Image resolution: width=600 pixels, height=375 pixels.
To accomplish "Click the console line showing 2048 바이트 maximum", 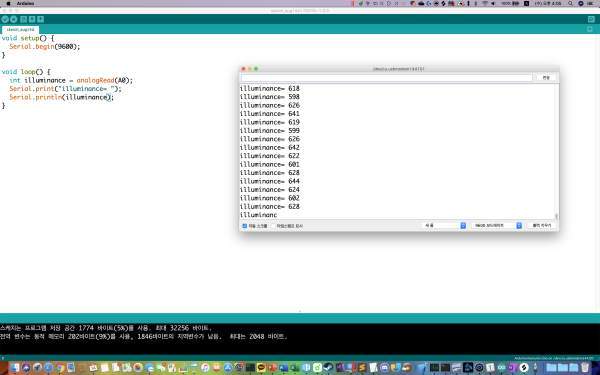I will click(143, 337).
